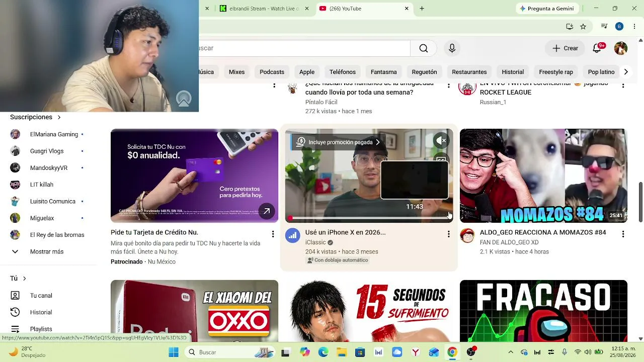The height and width of the screenshot is (362, 644).
Task: Open the video titled Usé un iPhone X en 2026
Action: pyautogui.click(x=345, y=232)
